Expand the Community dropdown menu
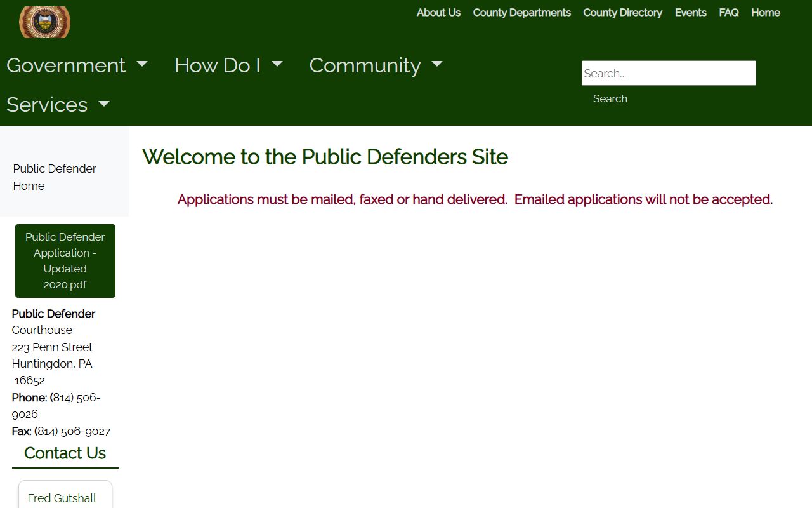Viewport: 812px width, 508px height. click(376, 65)
